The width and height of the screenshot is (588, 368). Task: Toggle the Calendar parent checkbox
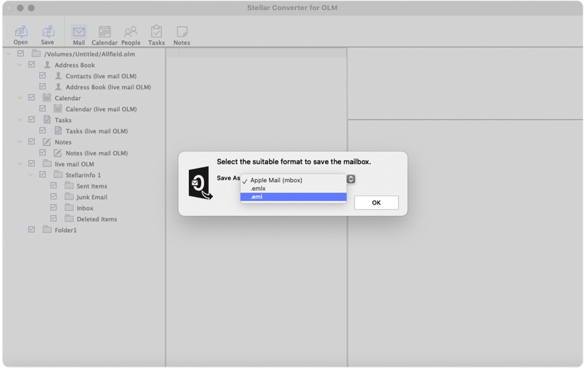pos(32,97)
